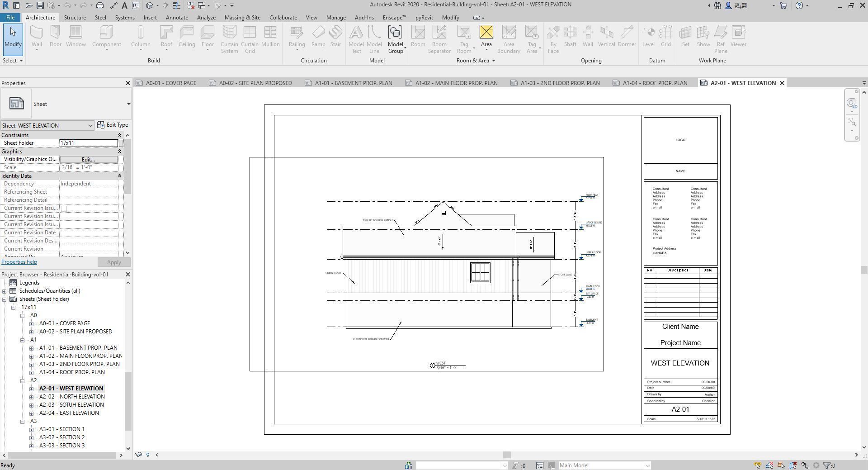The image size is (868, 470).
Task: Select the Ramp tool
Action: click(318, 36)
